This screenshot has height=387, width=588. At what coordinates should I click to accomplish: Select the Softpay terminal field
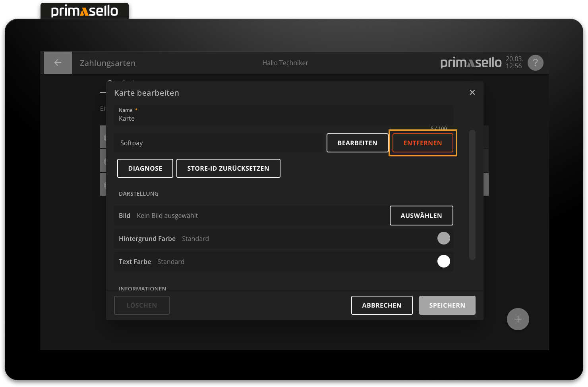tap(219, 143)
